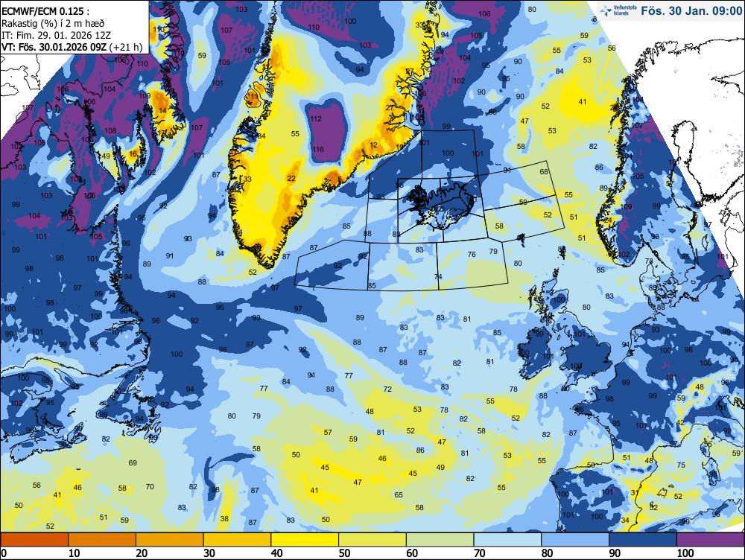Click the "76" value in the southeast forecast box

472,254
